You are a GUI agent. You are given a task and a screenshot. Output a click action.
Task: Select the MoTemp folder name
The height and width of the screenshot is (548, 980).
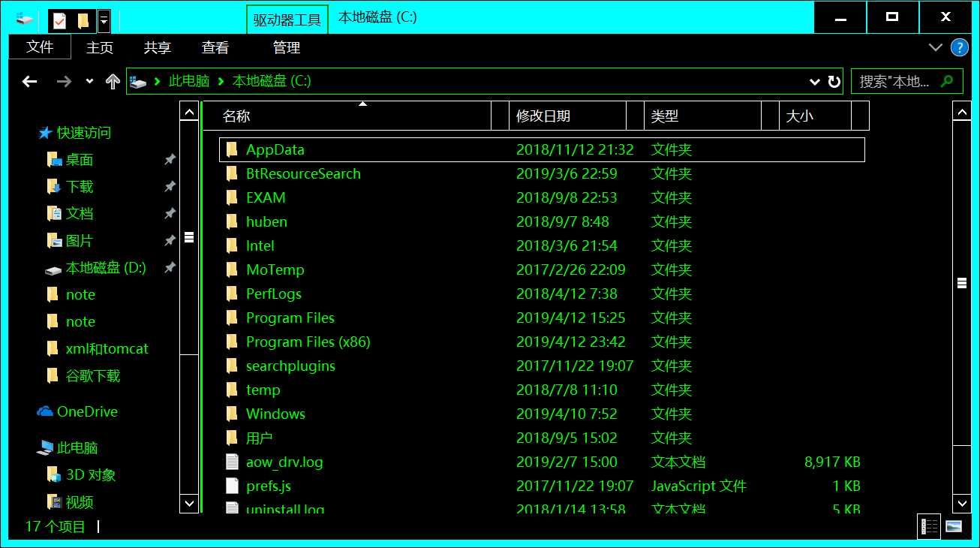pyautogui.click(x=275, y=269)
